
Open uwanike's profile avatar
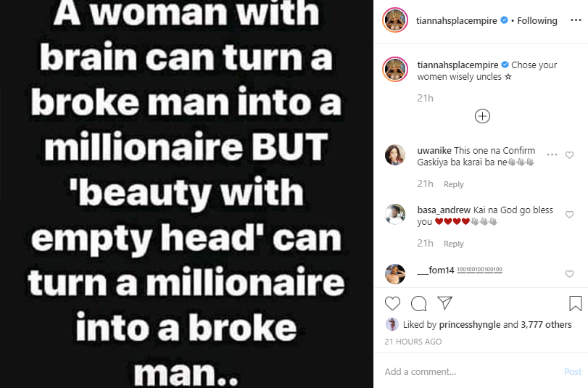(395, 155)
